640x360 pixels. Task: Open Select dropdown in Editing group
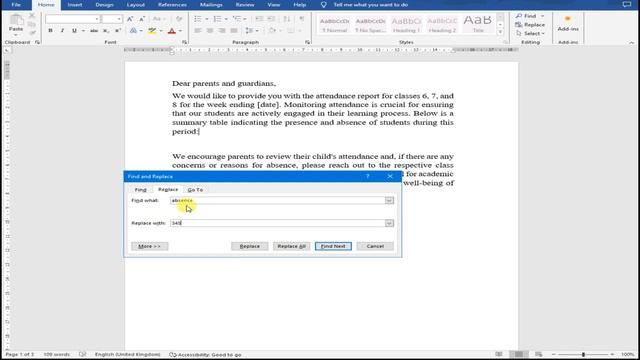click(531, 33)
